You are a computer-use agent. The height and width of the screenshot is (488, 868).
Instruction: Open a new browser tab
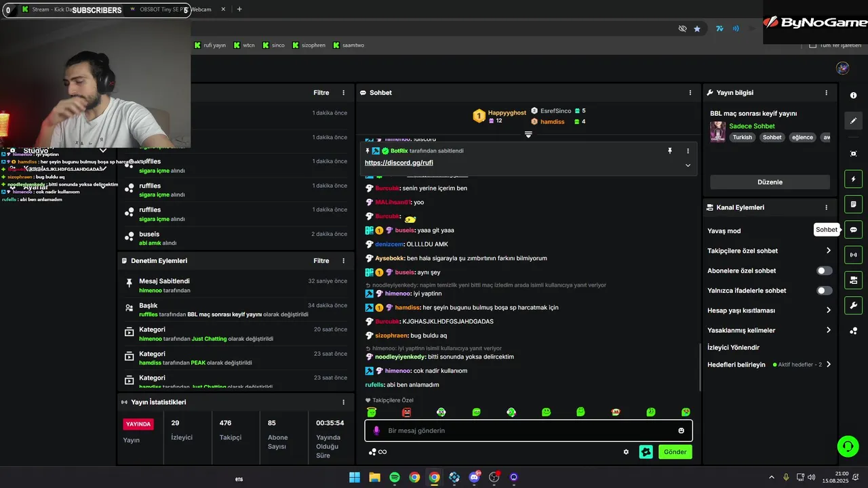coord(239,9)
